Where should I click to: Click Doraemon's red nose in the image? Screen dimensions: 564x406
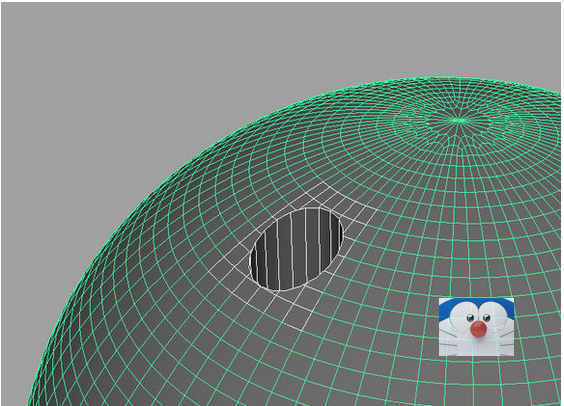tap(478, 329)
